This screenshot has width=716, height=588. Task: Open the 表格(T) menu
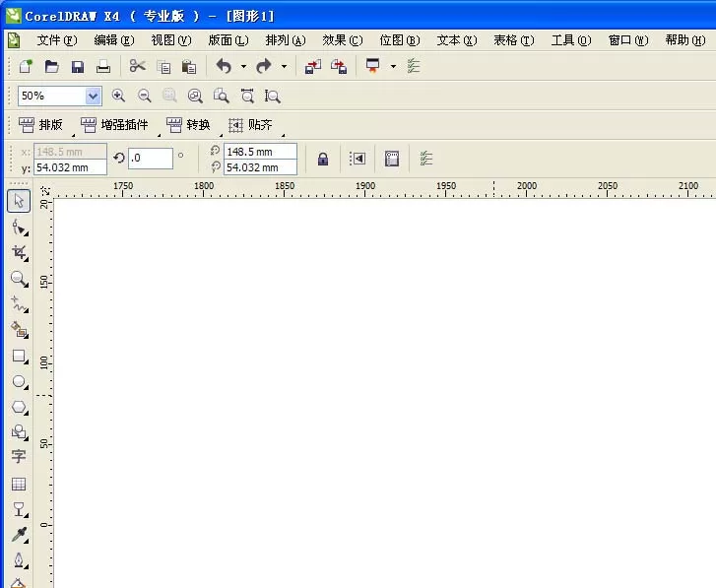point(514,40)
